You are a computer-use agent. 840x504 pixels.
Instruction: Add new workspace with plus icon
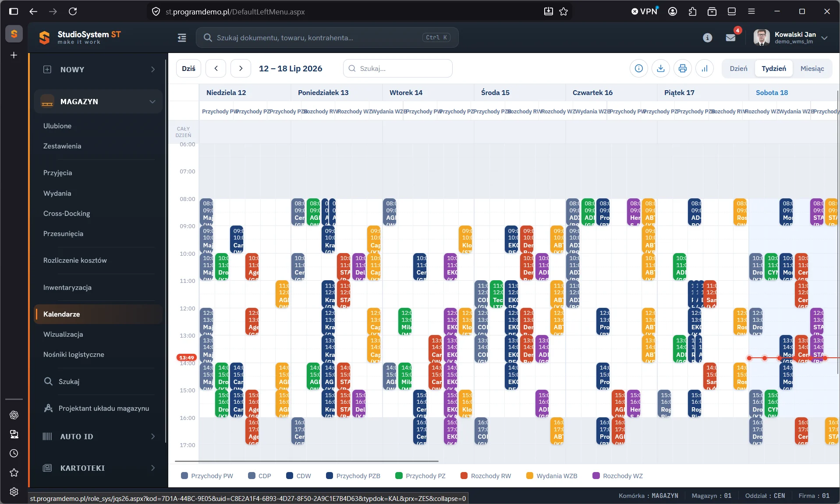14,55
